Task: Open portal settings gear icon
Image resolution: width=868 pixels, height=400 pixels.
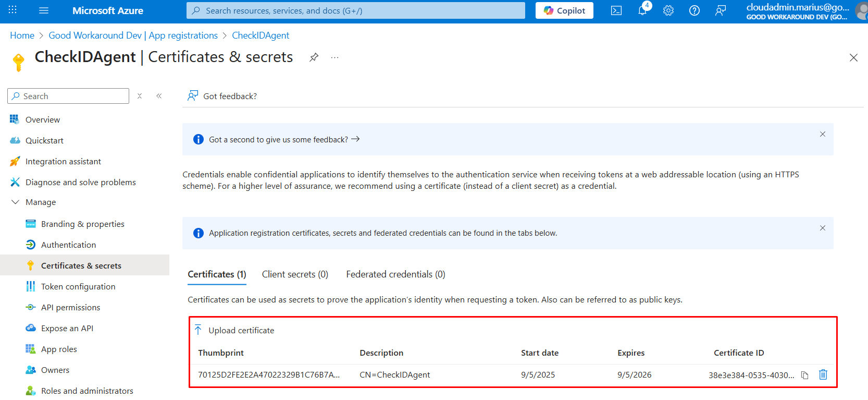Action: (668, 10)
